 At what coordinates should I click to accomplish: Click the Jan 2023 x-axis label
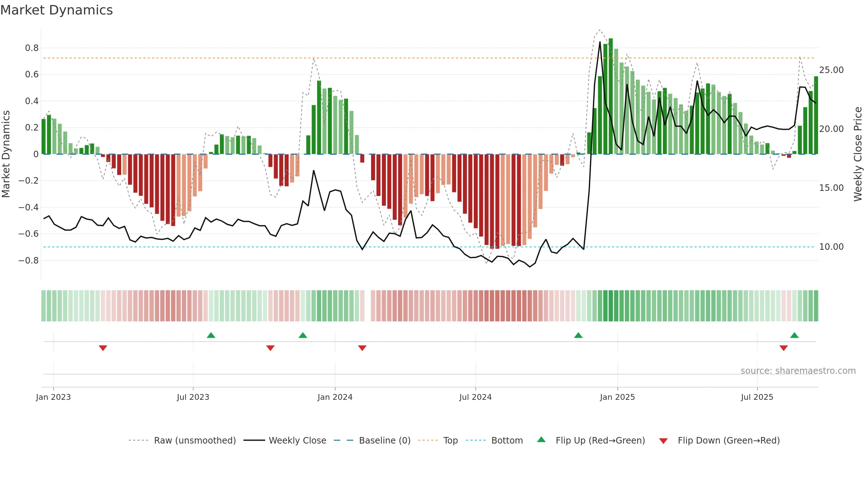(x=54, y=397)
